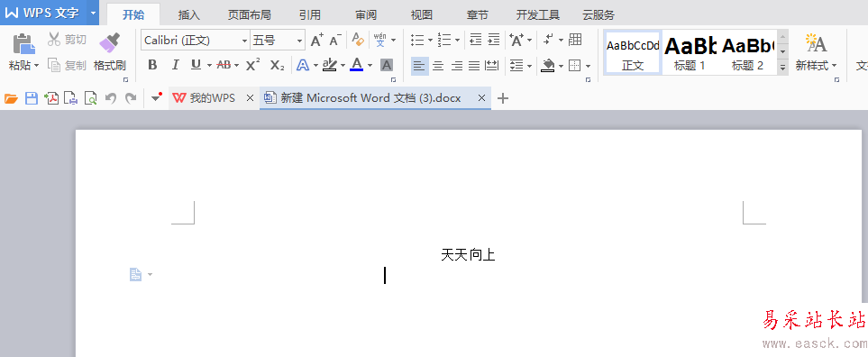Image resolution: width=868 pixels, height=357 pixels.
Task: Increase paragraph indent
Action: click(494, 40)
